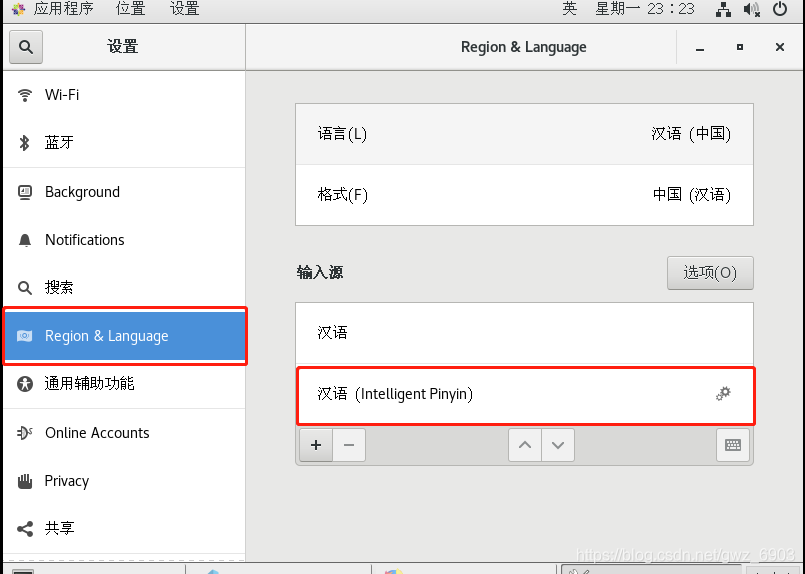Viewport: 805px width, 574px height.
Task: Open the 蓝牙 Bluetooth panel
Action: [124, 142]
